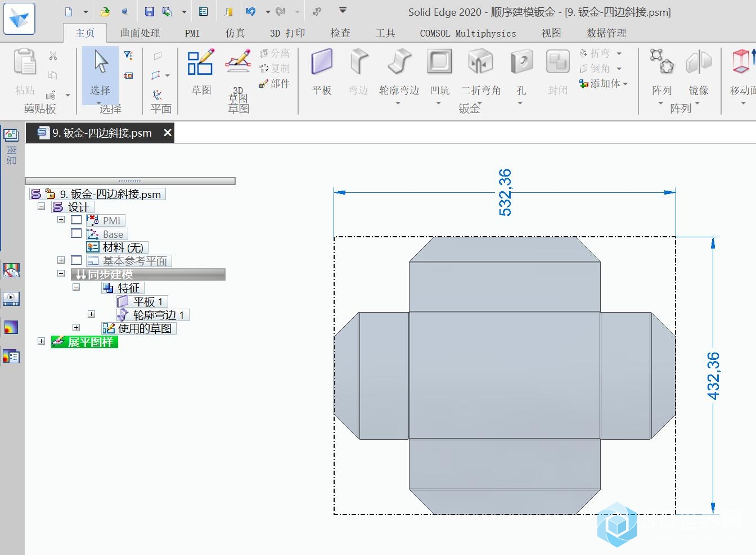Click the coordinate system icon in Planes group
The image size is (756, 555).
157,95
